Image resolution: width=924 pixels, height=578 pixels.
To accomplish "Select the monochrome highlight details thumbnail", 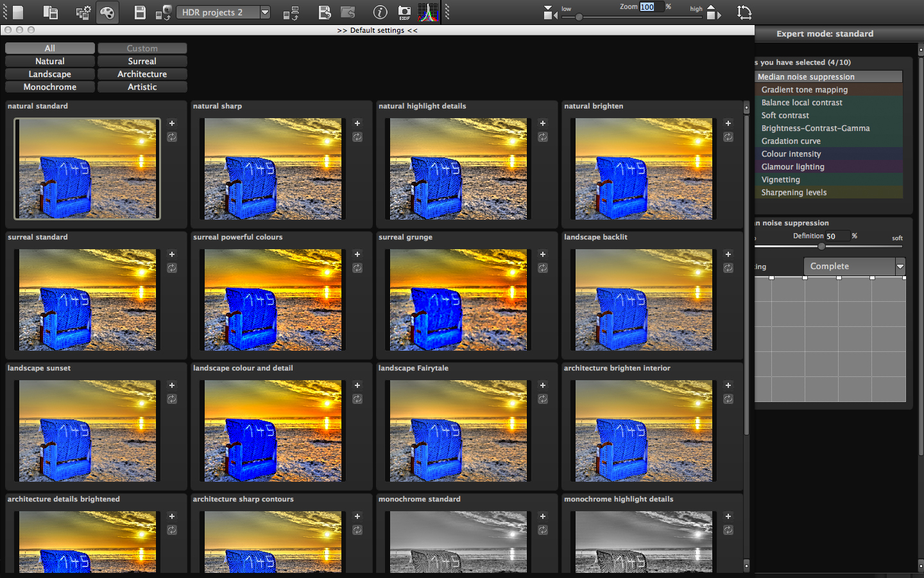I will pos(644,541).
